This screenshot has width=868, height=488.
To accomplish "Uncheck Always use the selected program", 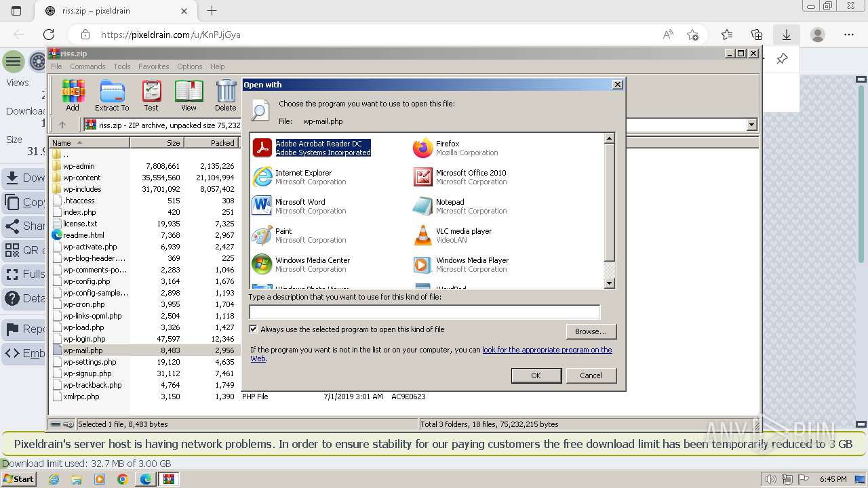I will 253,329.
